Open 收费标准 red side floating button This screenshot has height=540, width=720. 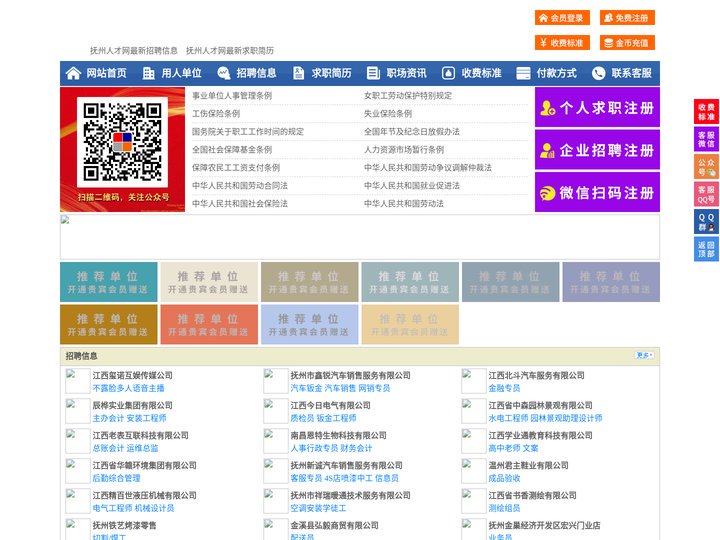706,112
